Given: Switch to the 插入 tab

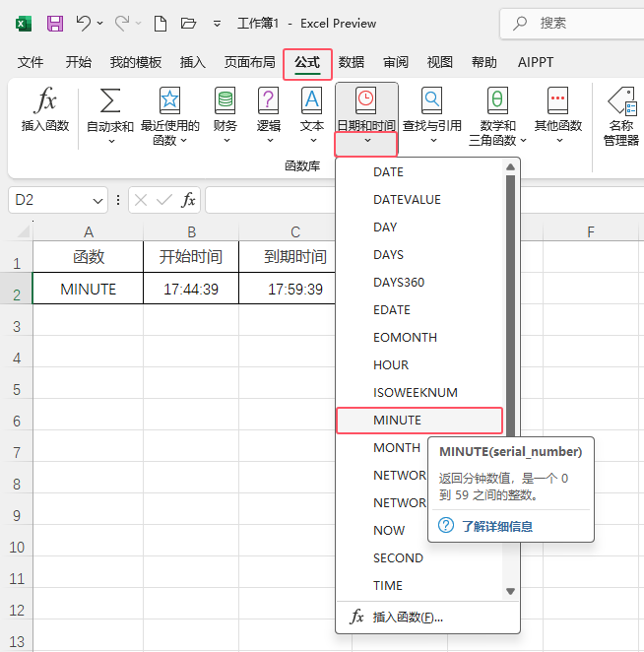Looking at the screenshot, I should click(x=193, y=62).
